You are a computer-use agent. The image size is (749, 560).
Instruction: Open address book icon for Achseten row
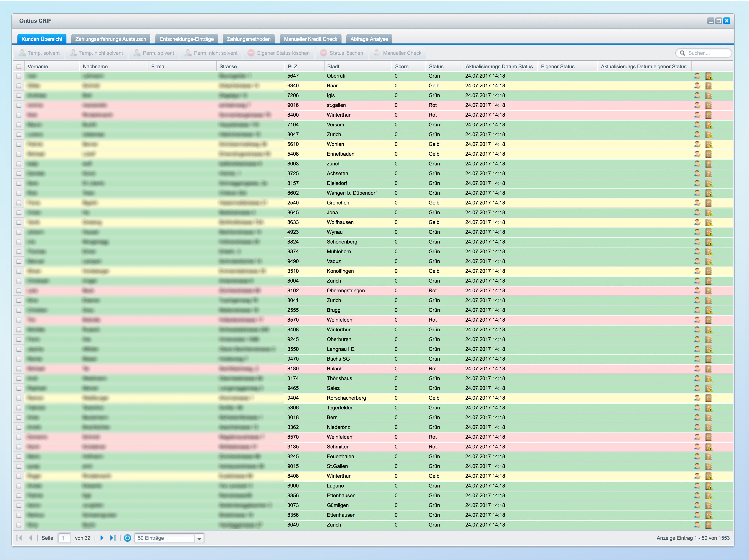(x=709, y=174)
